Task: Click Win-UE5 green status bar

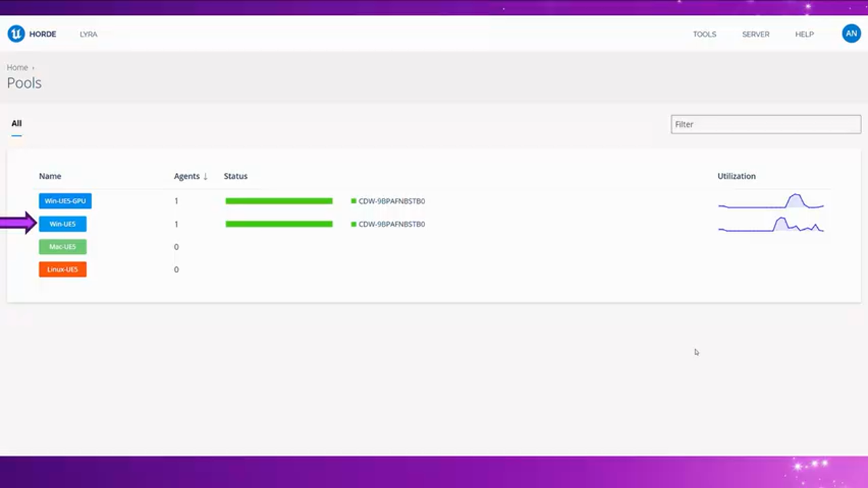Action: coord(279,224)
